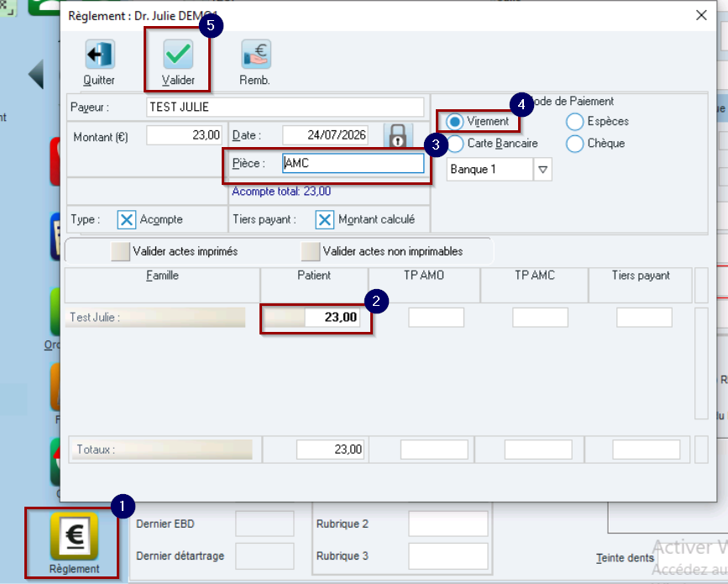
Task: Select the Virement payment option
Action: (x=454, y=122)
